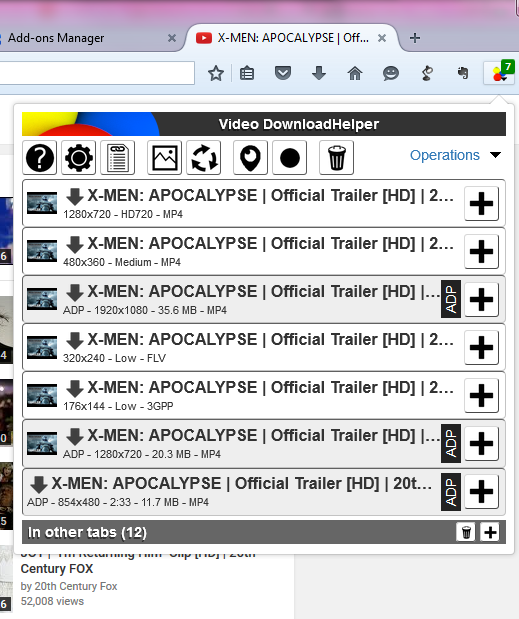Open the links document icon in DownloadHelper
Viewport: 519px width, 619px height.
coord(118,158)
